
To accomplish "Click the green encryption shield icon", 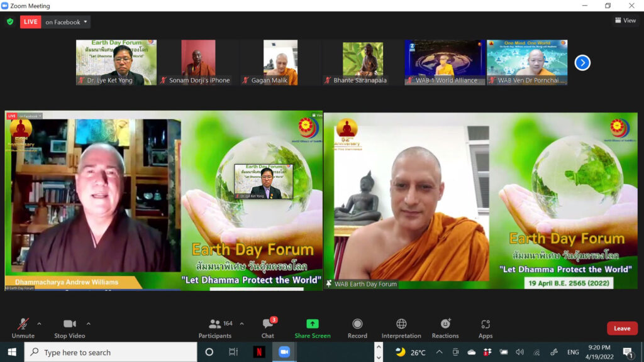I will point(10,22).
